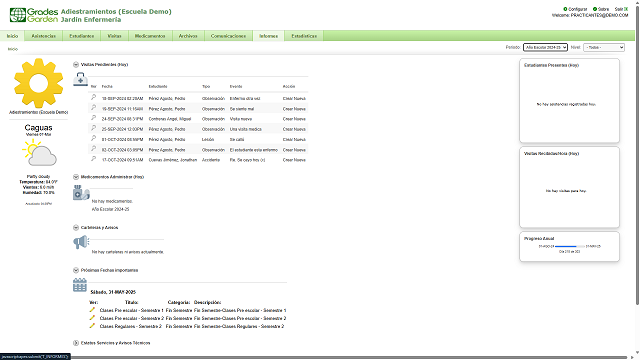Click the green Sobre icon
The height and width of the screenshot is (360, 640).
click(595, 9)
